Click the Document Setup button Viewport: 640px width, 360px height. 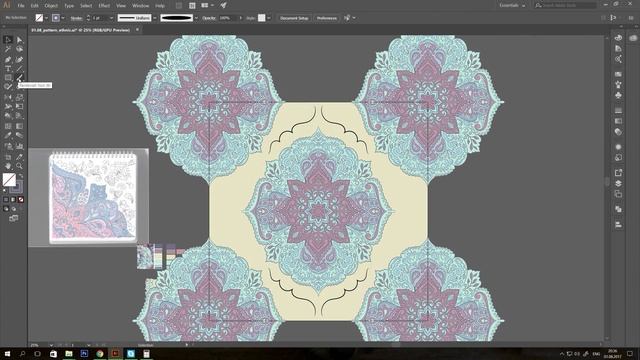(x=294, y=18)
